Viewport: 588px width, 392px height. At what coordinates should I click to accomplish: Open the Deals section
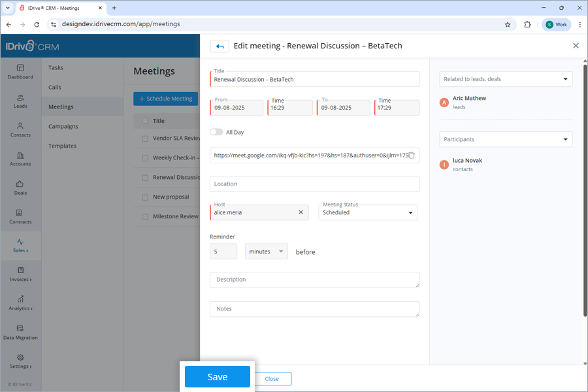20,188
